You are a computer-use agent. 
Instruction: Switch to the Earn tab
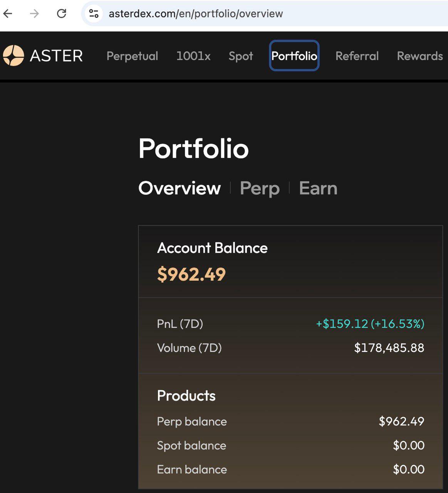pyautogui.click(x=318, y=188)
